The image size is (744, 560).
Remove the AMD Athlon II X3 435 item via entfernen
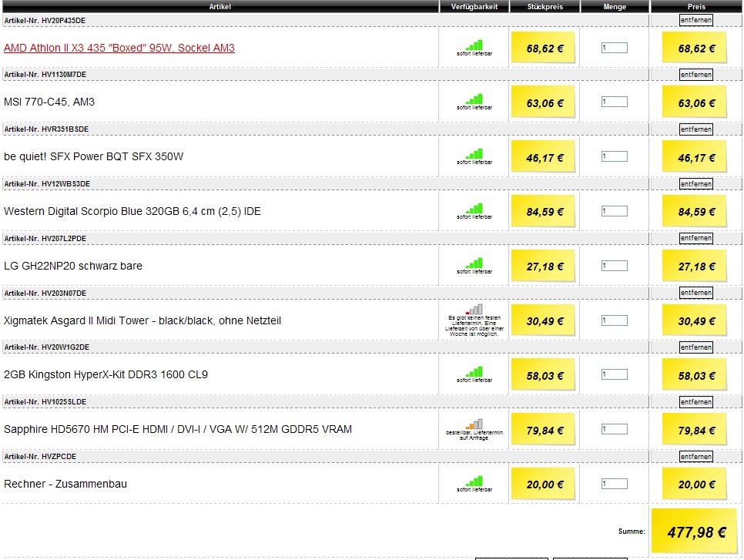(x=696, y=20)
